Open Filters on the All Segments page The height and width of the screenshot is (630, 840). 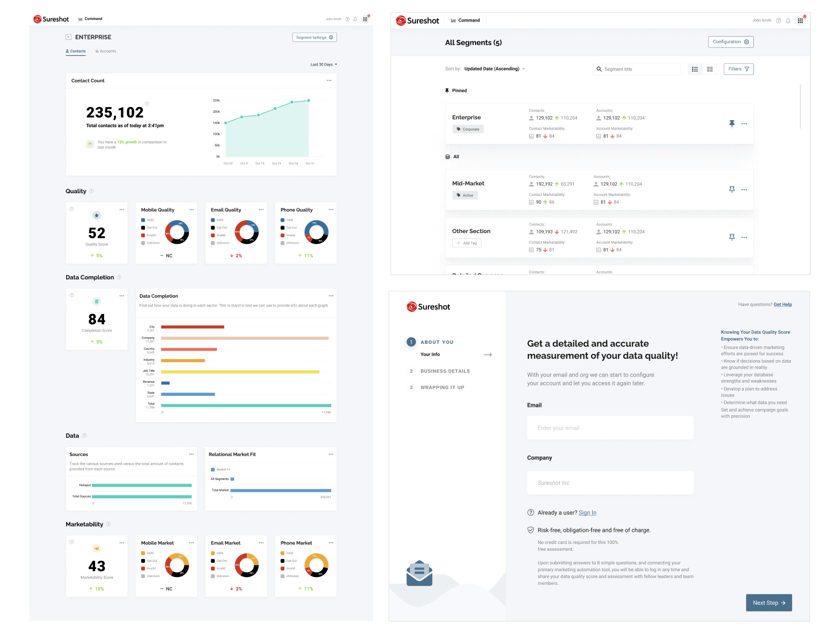click(x=738, y=69)
